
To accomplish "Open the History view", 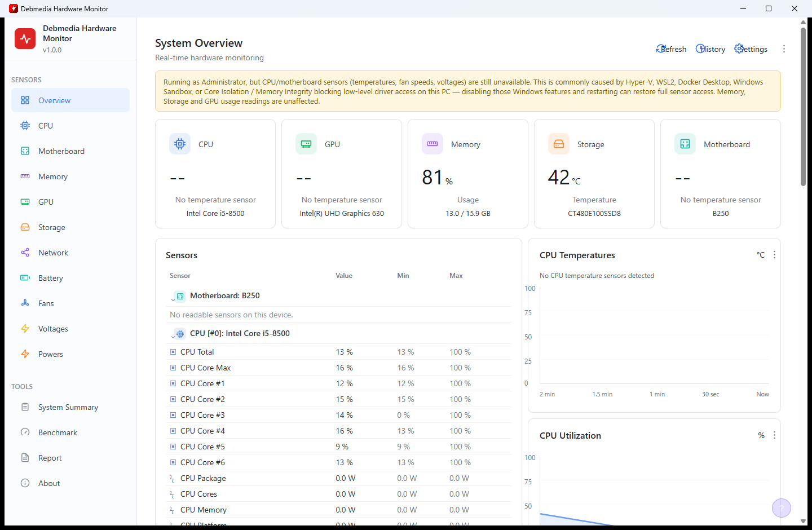I will [x=710, y=49].
